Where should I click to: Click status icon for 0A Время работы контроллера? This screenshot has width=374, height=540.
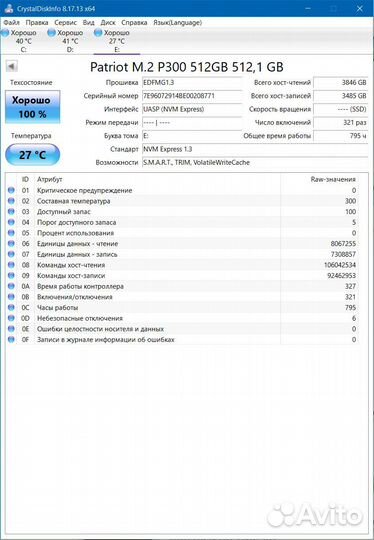click(x=11, y=286)
